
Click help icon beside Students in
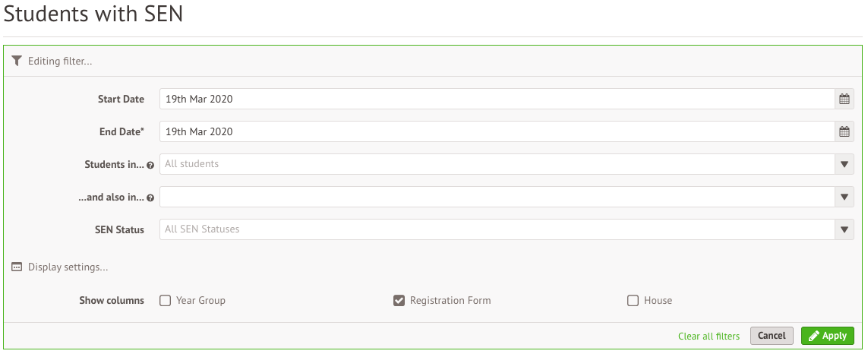tap(150, 165)
